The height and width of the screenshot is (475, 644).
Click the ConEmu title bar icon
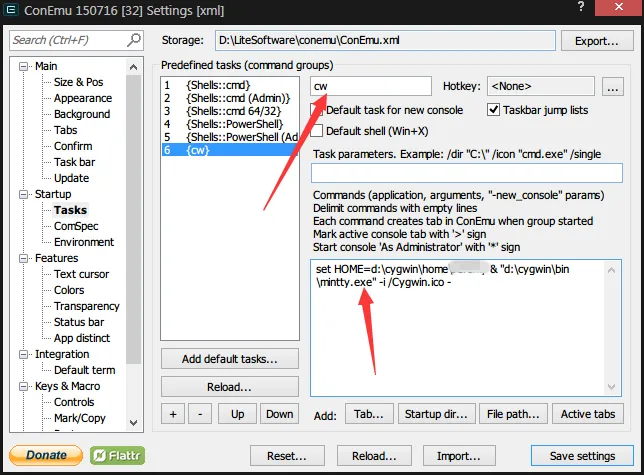(x=11, y=9)
